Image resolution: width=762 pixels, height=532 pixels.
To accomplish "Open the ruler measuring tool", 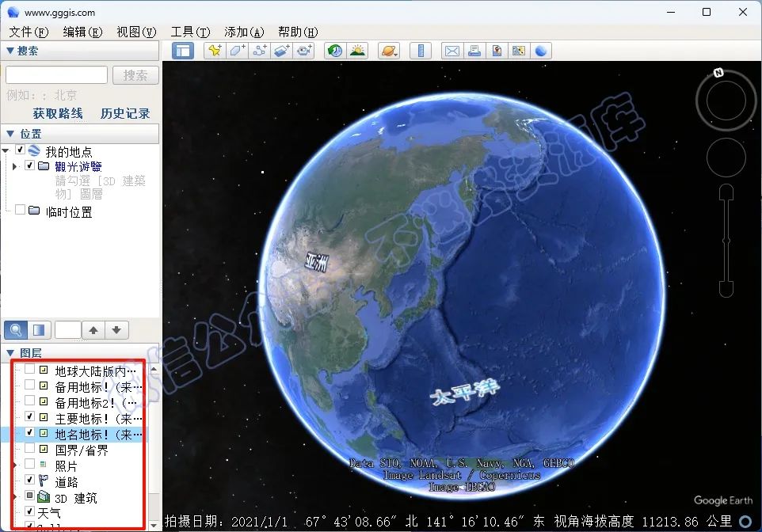I will click(x=421, y=51).
